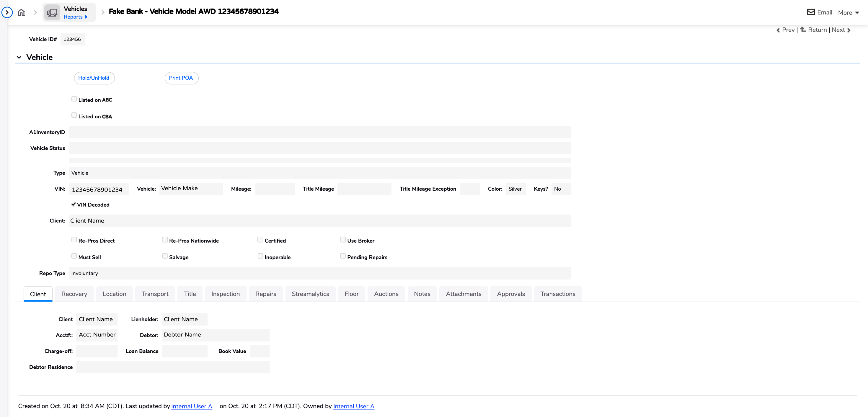Viewport: 868px width, 417px height.
Task: Click the Color field showing Silver
Action: click(515, 189)
